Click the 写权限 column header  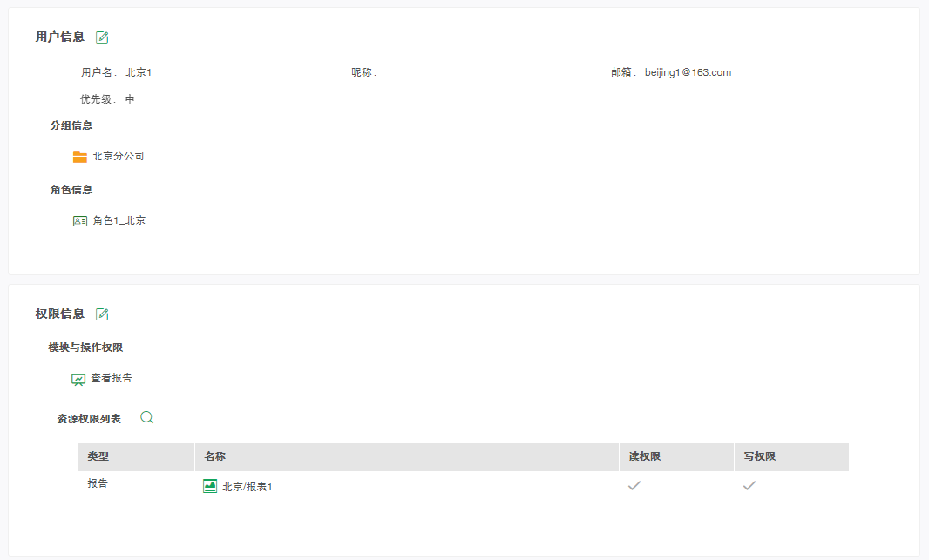pyautogui.click(x=760, y=456)
